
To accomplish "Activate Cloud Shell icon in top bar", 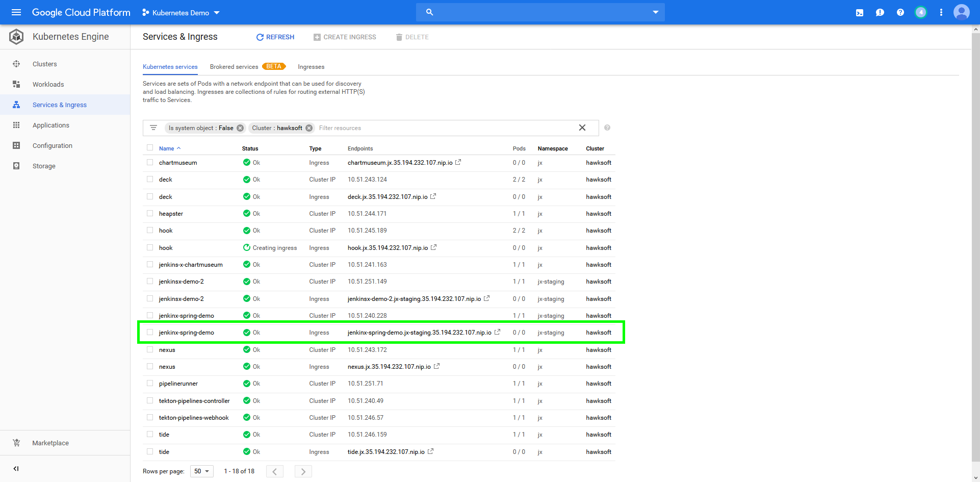I will click(860, 13).
